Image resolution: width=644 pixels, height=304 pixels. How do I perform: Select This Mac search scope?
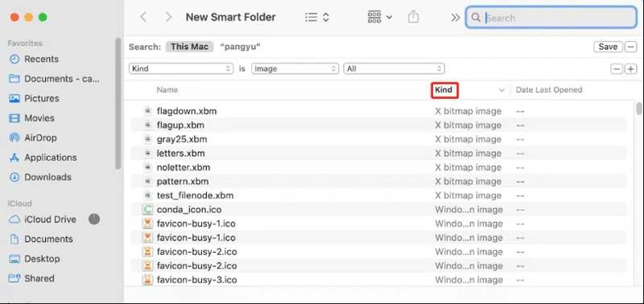click(189, 47)
